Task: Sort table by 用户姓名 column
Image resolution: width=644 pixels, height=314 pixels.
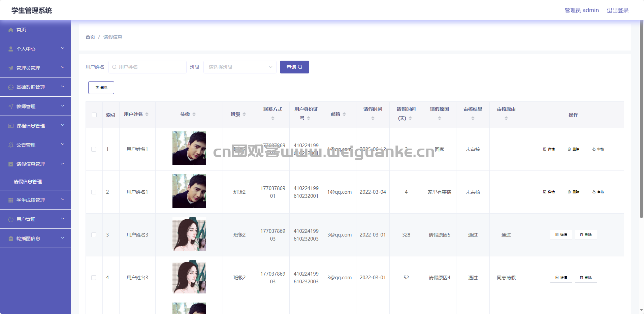Action: [x=147, y=115]
